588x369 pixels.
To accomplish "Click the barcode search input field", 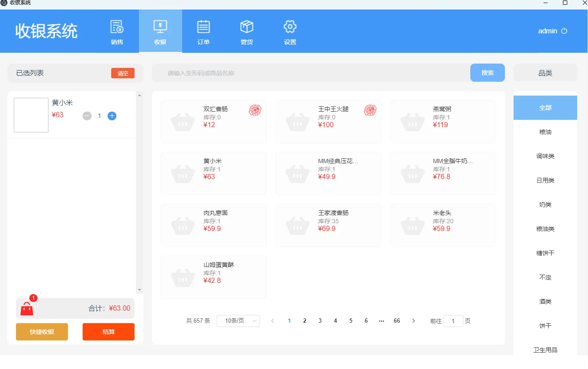I will [x=303, y=73].
